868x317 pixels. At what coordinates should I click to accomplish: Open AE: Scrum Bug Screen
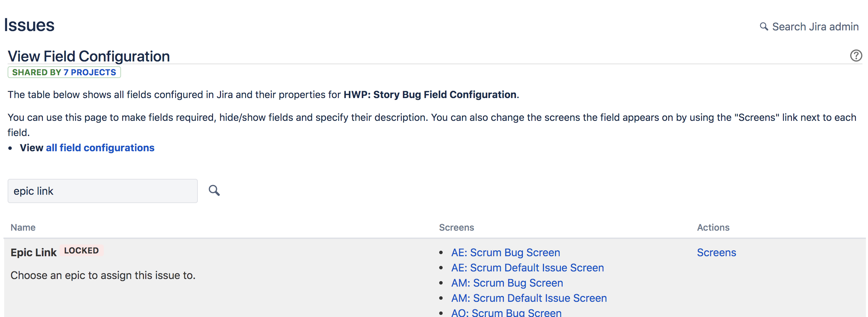[x=506, y=252]
